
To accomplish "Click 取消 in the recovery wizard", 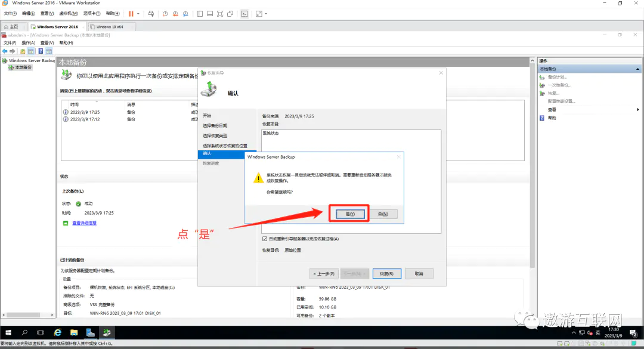I will 419,273.
